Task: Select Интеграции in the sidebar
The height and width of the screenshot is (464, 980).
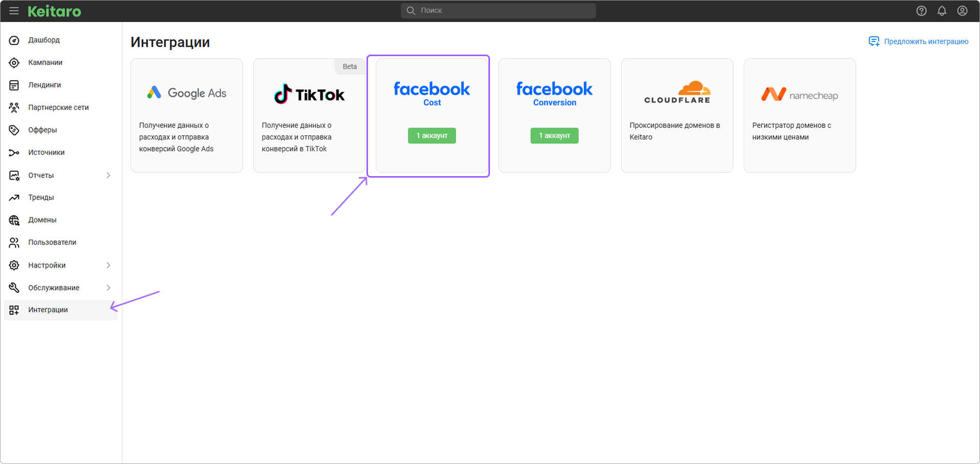Action: (x=48, y=310)
